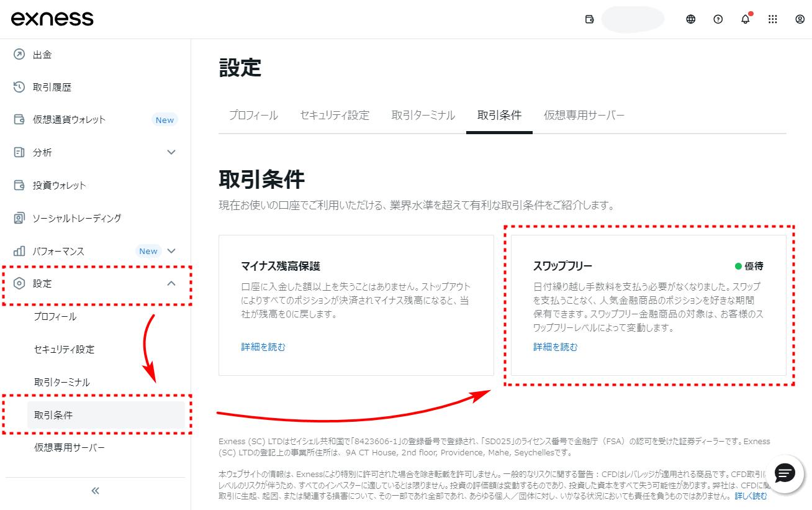Screen dimensions: 812x510
Task: Collapse the 設定 section chevron
Action: (172, 284)
